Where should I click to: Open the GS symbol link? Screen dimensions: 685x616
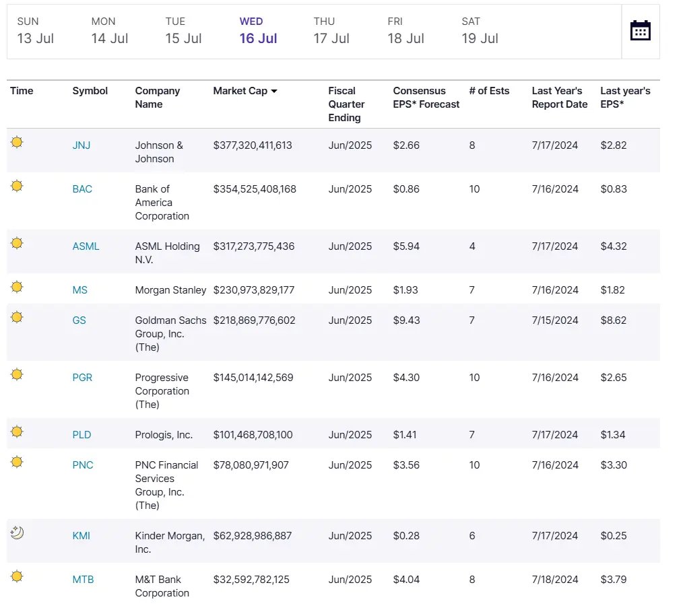79,320
